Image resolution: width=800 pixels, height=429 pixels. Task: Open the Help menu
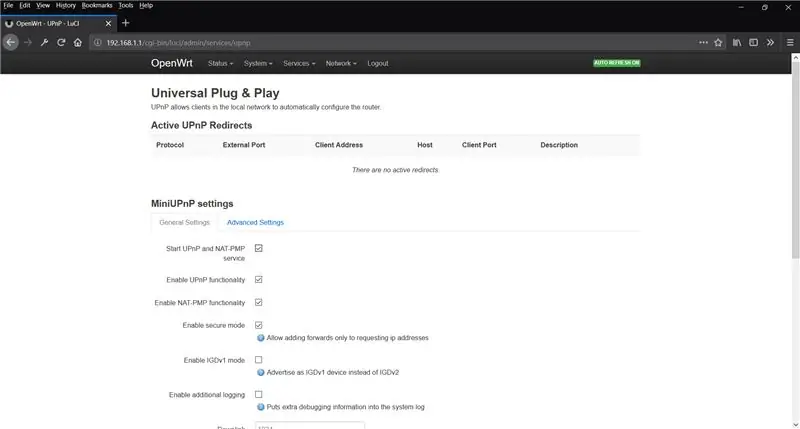click(146, 5)
